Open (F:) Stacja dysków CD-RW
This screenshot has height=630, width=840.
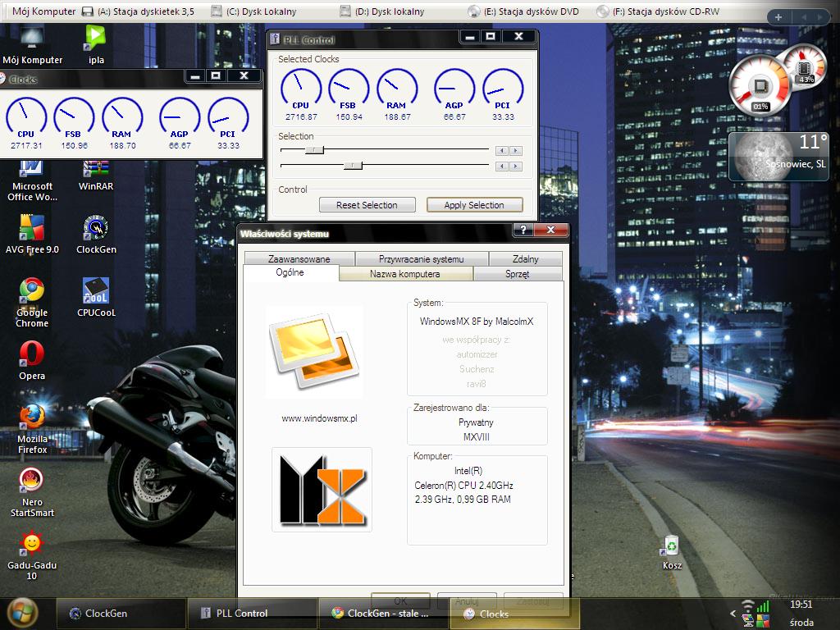click(658, 11)
